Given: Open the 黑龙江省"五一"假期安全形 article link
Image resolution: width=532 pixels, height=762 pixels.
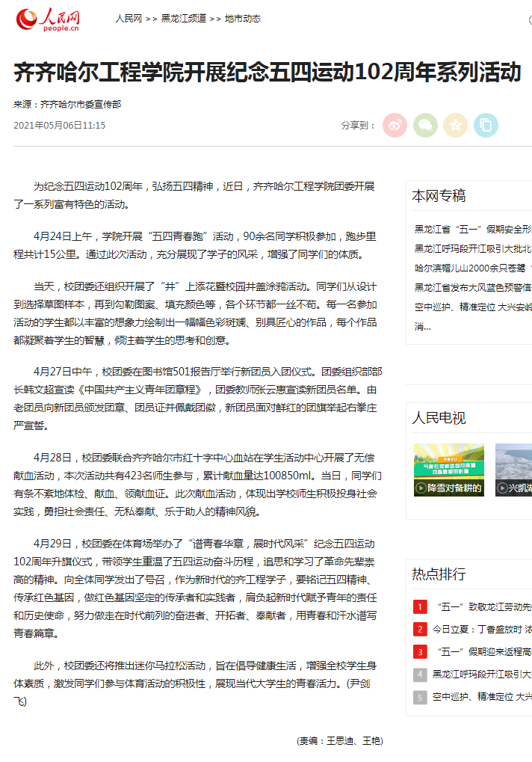Looking at the screenshot, I should pyautogui.click(x=473, y=229).
